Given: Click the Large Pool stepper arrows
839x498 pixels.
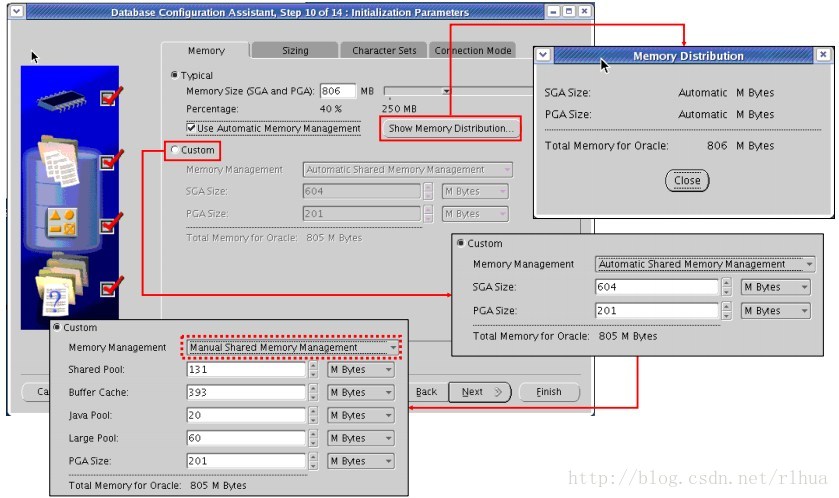Looking at the screenshot, I should click(314, 438).
